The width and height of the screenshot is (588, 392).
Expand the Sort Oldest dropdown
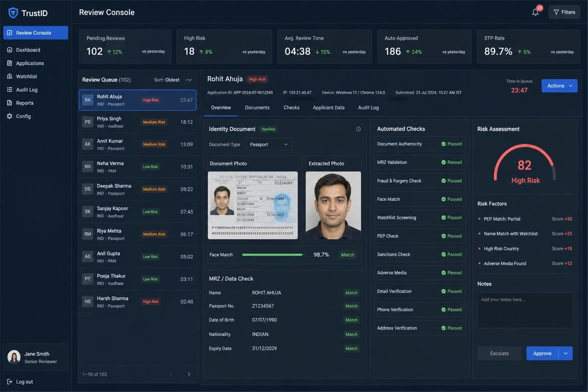coord(173,80)
